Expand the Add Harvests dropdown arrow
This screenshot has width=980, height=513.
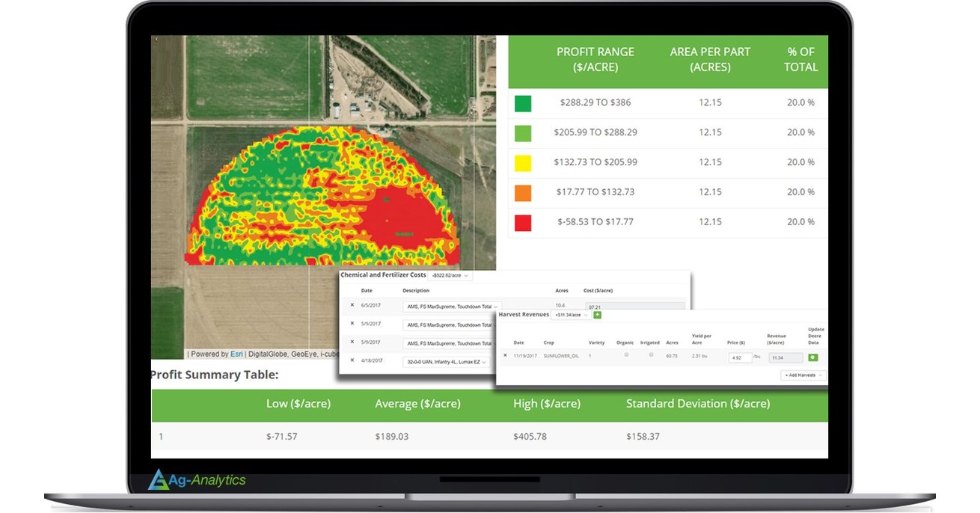[x=821, y=375]
